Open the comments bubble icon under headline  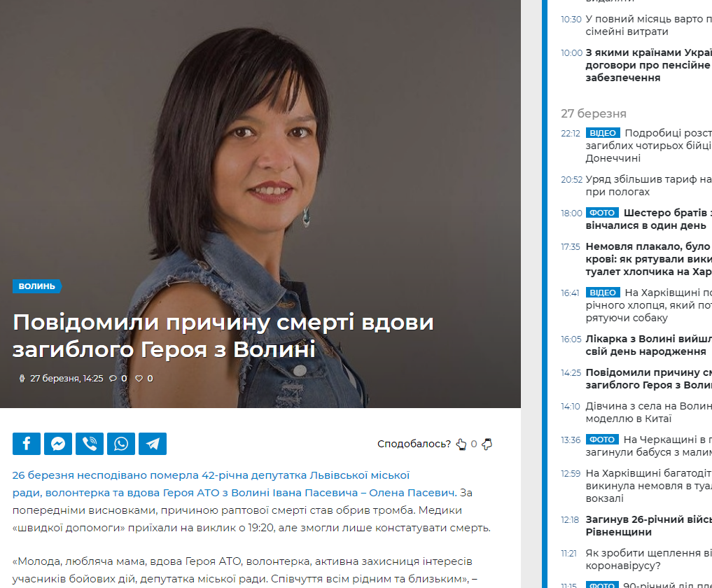coord(113,378)
